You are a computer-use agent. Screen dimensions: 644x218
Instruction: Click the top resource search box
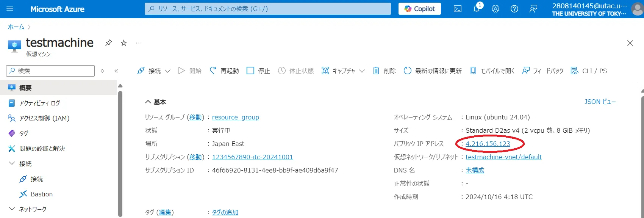pos(267,9)
